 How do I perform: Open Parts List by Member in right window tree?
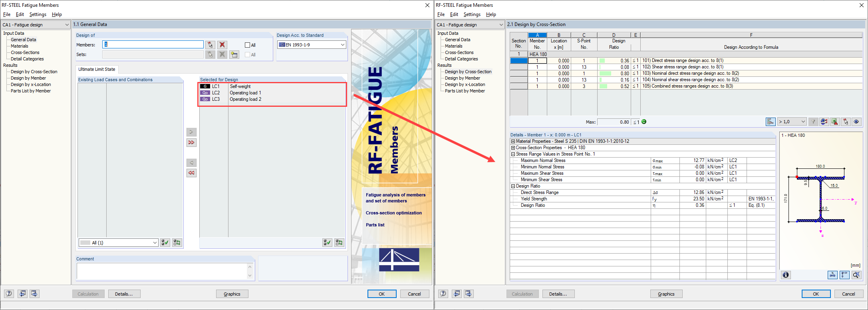[x=465, y=91]
